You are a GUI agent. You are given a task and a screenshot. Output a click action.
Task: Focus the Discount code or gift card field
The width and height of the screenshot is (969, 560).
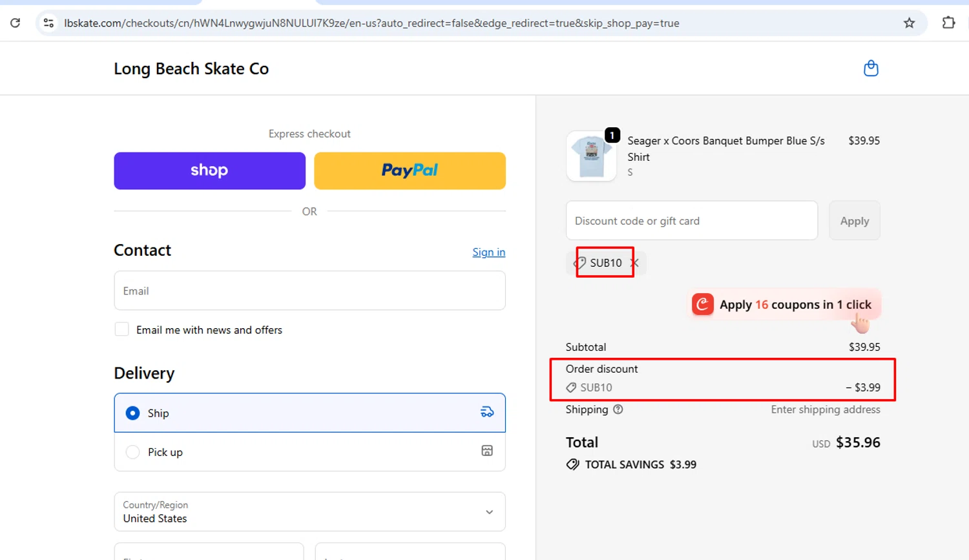pos(692,221)
